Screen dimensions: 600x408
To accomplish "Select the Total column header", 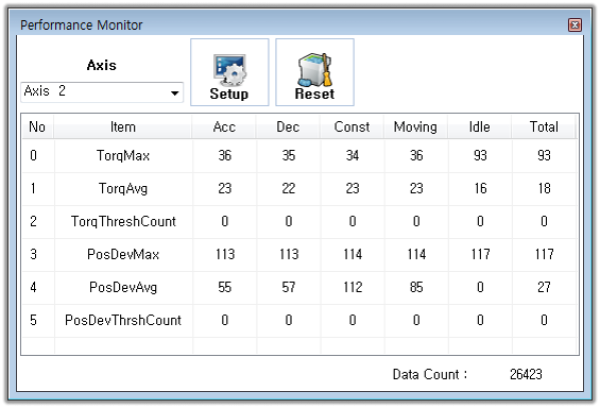I will [x=543, y=127].
